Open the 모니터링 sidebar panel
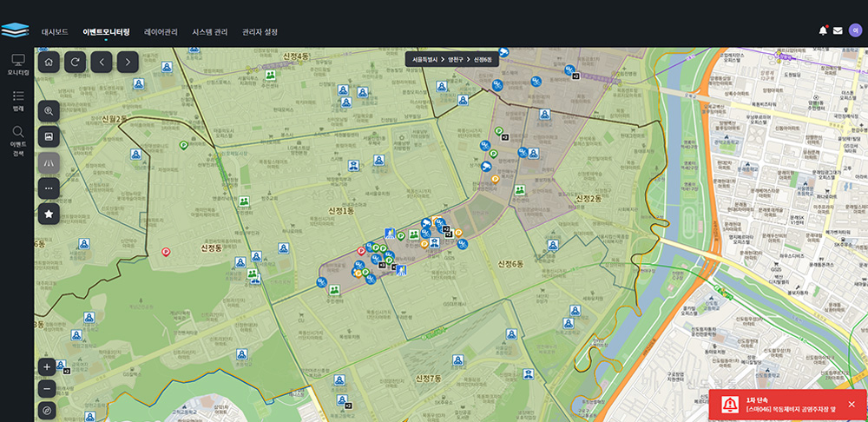This screenshot has width=868, height=422. (x=17, y=65)
